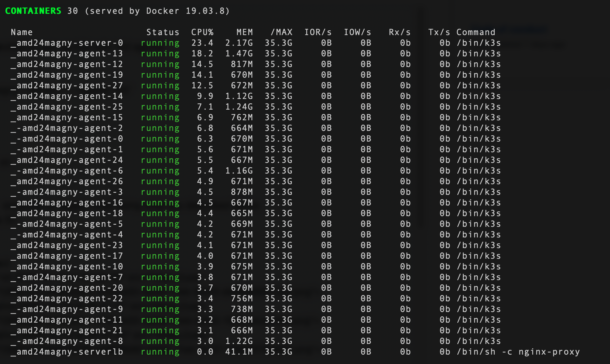This screenshot has height=364, width=610.
Task: Click the 41.1M memory value
Action: [239, 352]
